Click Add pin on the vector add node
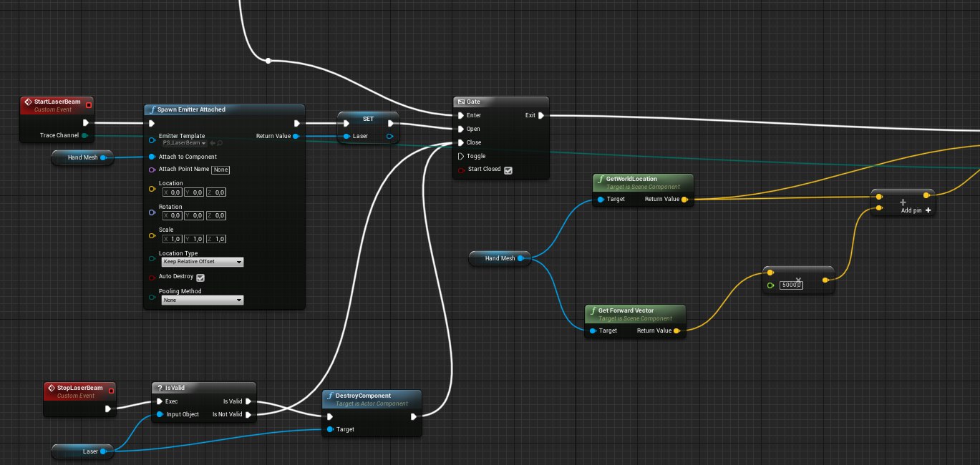 coord(917,210)
